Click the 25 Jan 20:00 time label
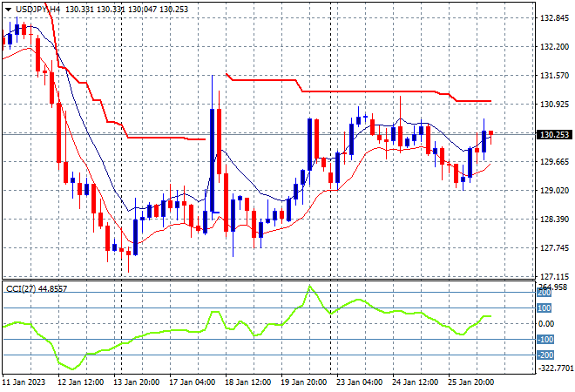The width and height of the screenshot is (575, 392). tap(470, 382)
